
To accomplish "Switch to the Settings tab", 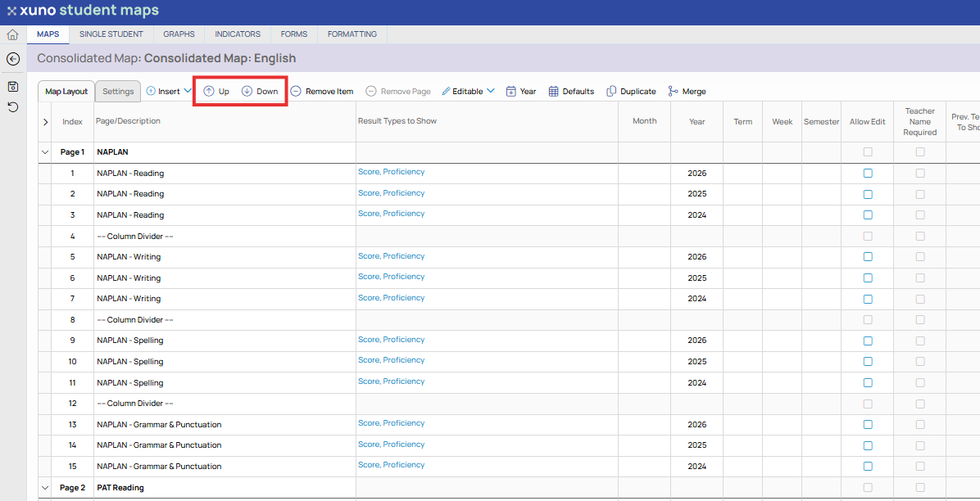I will [118, 91].
